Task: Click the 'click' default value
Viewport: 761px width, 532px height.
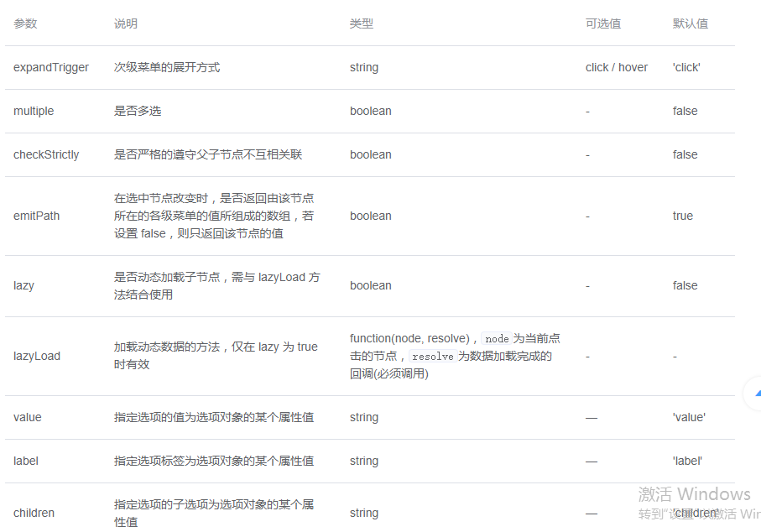Action: click(686, 67)
